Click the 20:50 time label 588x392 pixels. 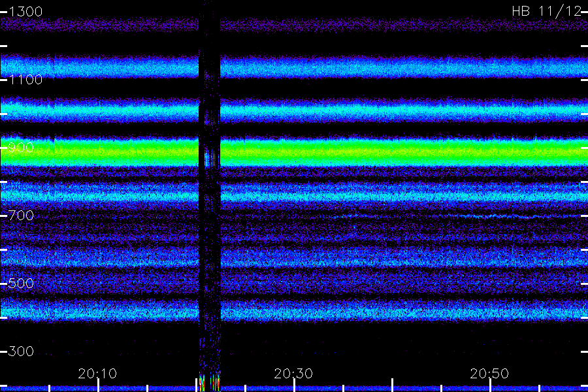pyautogui.click(x=489, y=374)
